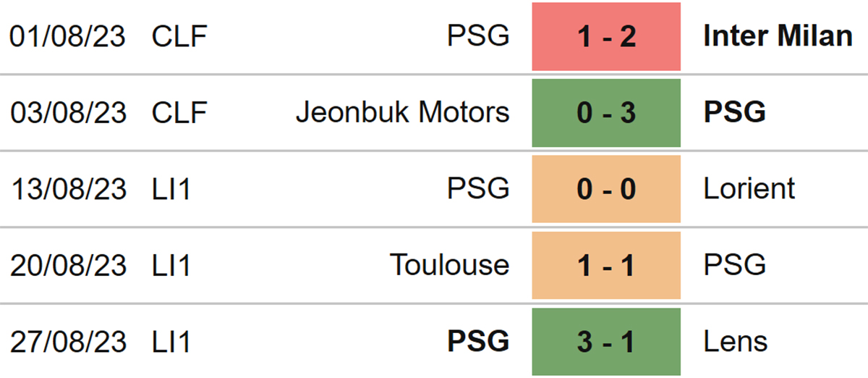
Task: Click the green 0 - 3 score box
Action: pos(606,112)
